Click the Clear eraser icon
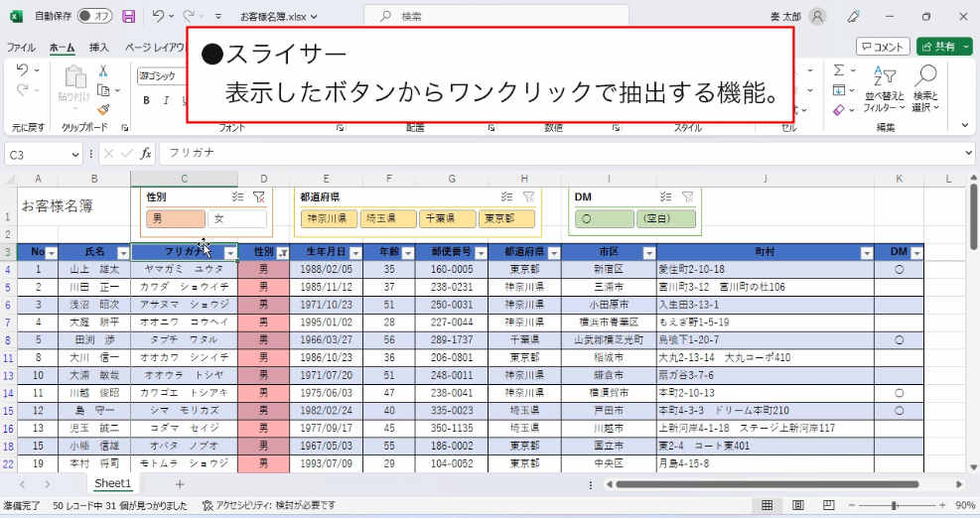The image size is (980, 518). [839, 110]
